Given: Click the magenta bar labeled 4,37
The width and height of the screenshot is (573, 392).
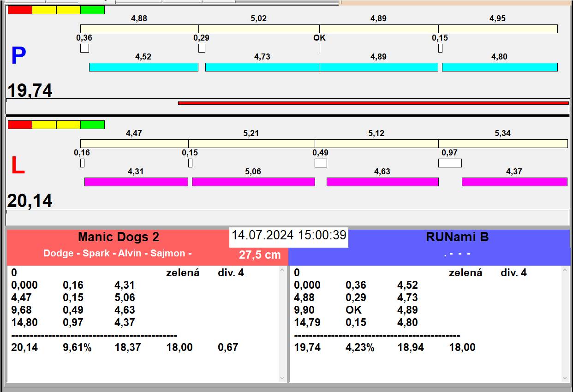Looking at the screenshot, I should tap(514, 182).
